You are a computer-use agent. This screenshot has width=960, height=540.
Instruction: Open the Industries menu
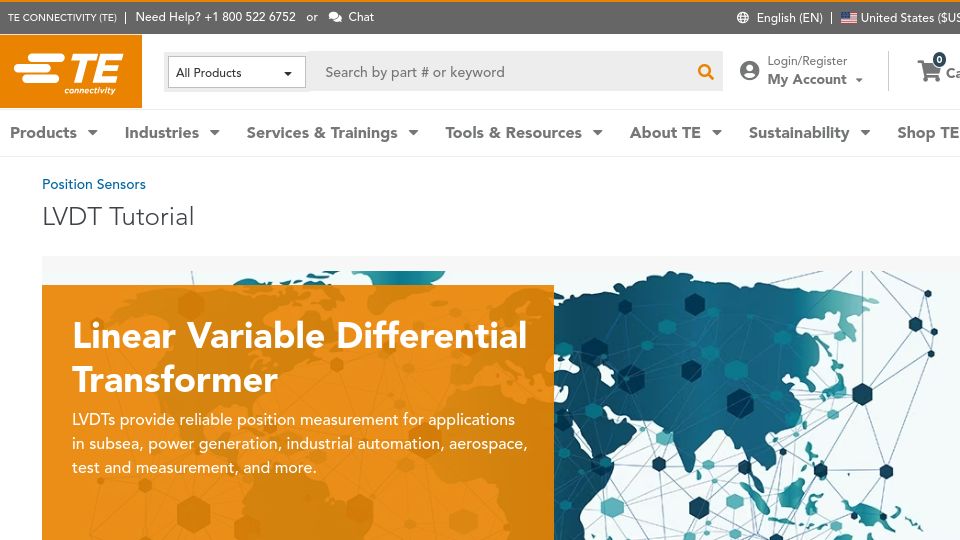[x=162, y=133]
